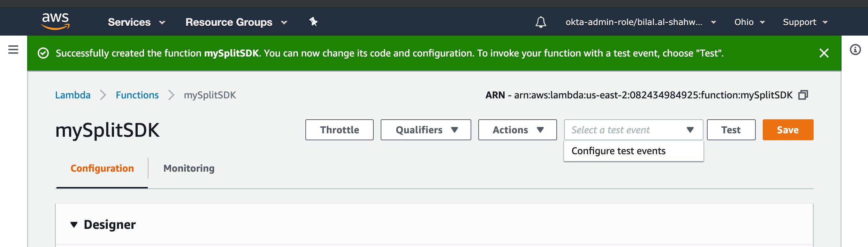Open the Support menu
Screen dimensions: 868x247
[x=805, y=22]
